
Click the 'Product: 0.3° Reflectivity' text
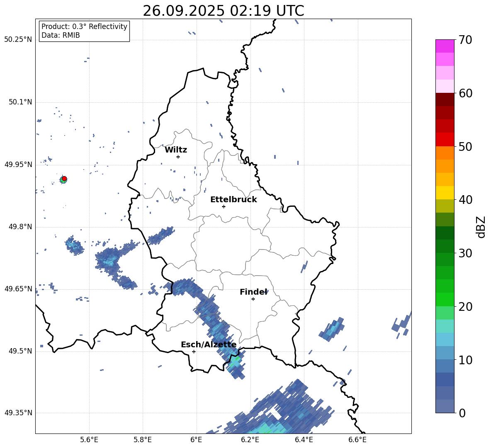(x=84, y=26)
